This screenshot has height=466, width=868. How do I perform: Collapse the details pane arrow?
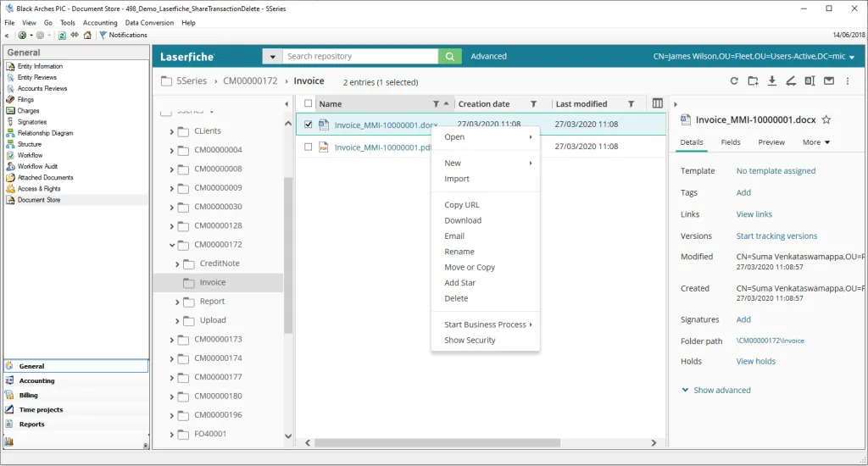(x=675, y=104)
